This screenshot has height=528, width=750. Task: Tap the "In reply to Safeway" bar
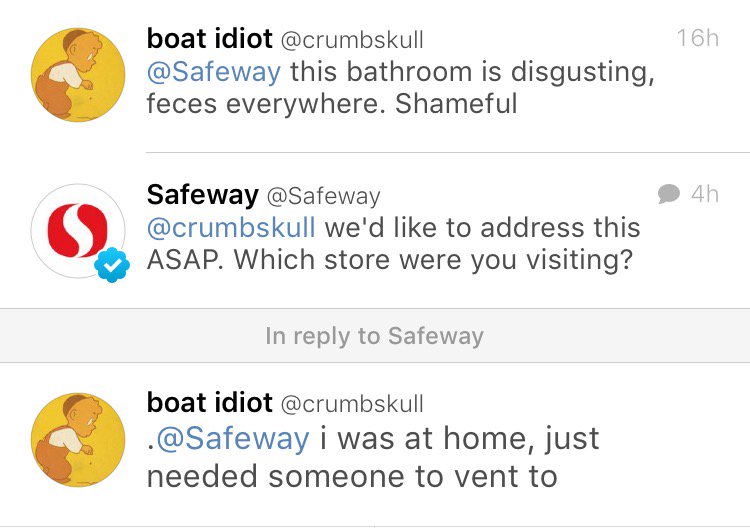(375, 336)
